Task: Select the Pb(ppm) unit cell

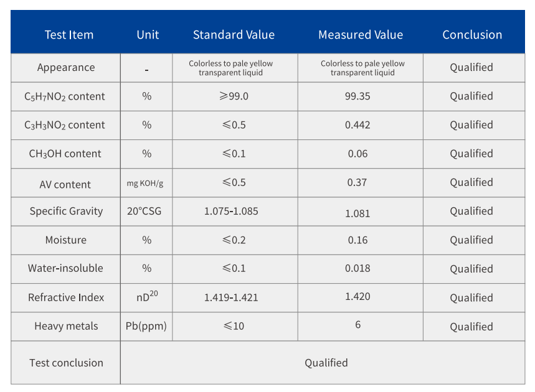Action: coord(146,325)
